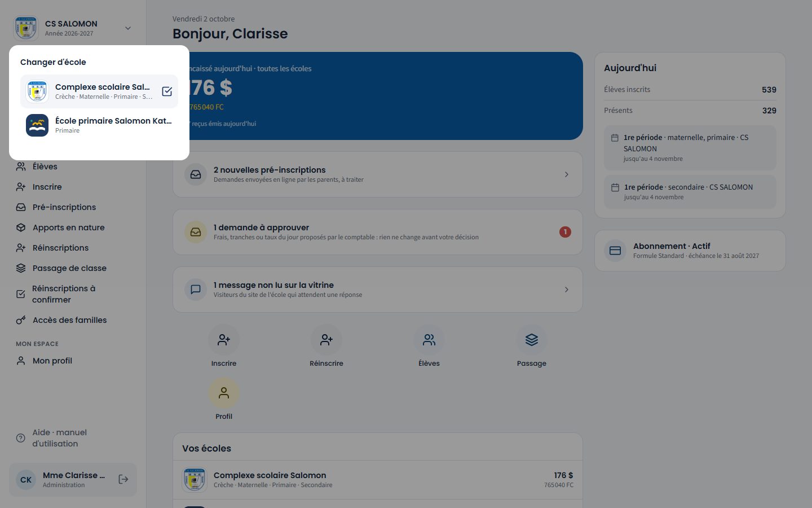
Task: Open Inscrire in the sidebar menu
Action: pyautogui.click(x=73, y=187)
